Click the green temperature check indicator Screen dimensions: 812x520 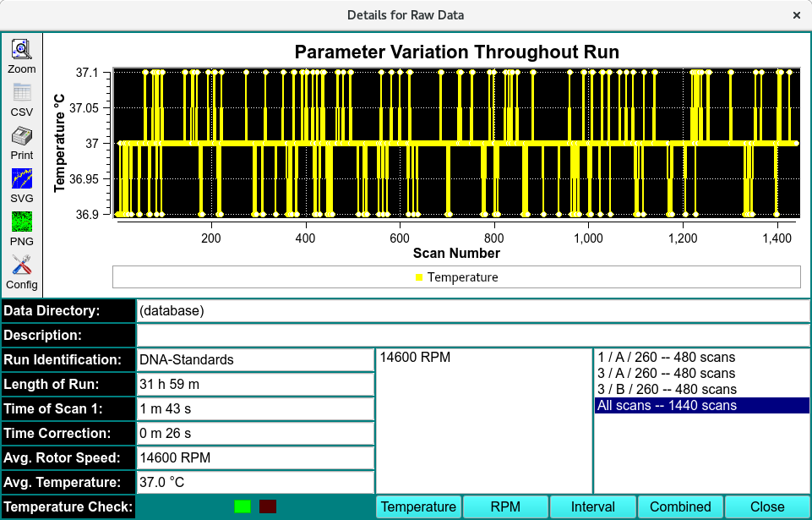(x=243, y=506)
